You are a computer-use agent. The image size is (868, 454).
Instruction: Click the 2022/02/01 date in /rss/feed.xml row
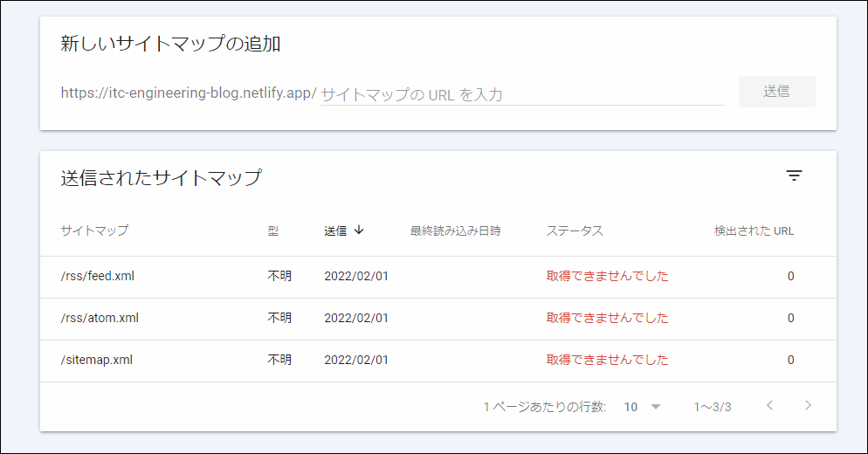356,276
